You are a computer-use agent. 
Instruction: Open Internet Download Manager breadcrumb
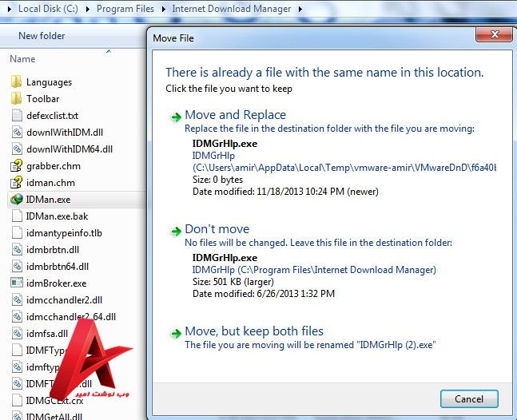coord(232,9)
